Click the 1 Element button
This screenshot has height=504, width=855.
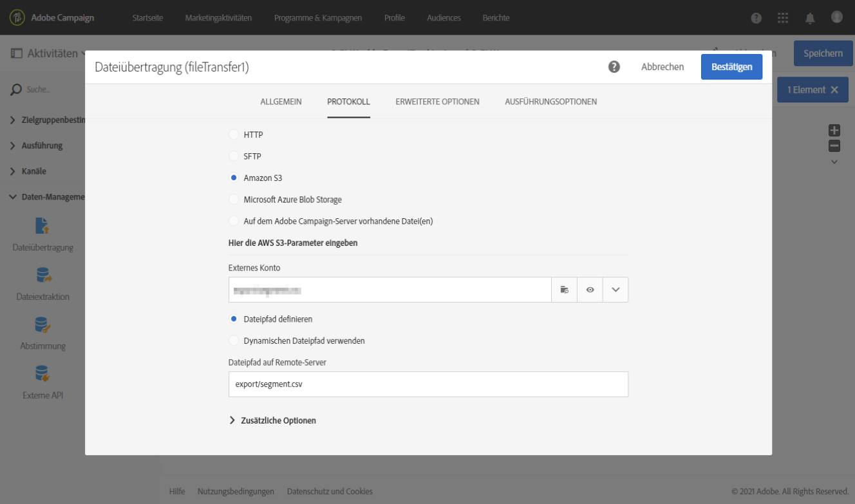[x=813, y=90]
